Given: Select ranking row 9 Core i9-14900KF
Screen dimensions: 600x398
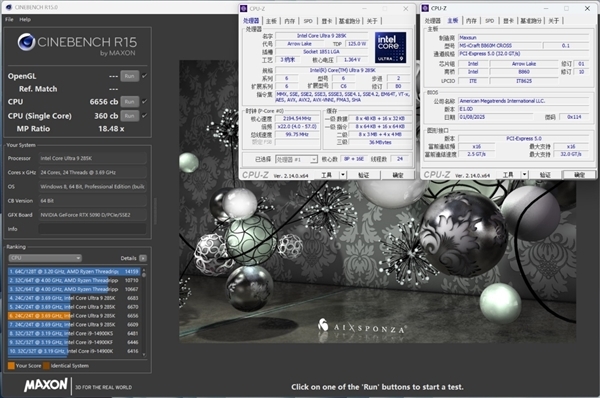Looking at the screenshot, I should [74, 342].
